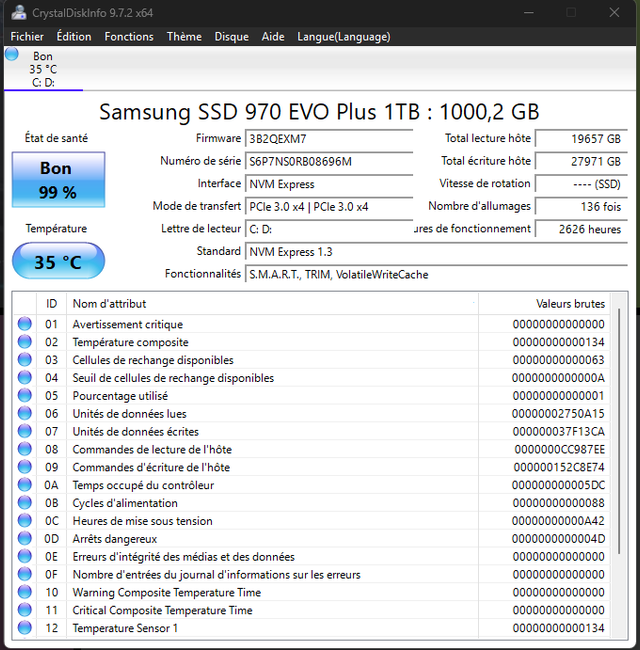Click the Bon 99 % health status button
Image resolution: width=640 pixels, height=650 pixels.
[58, 180]
